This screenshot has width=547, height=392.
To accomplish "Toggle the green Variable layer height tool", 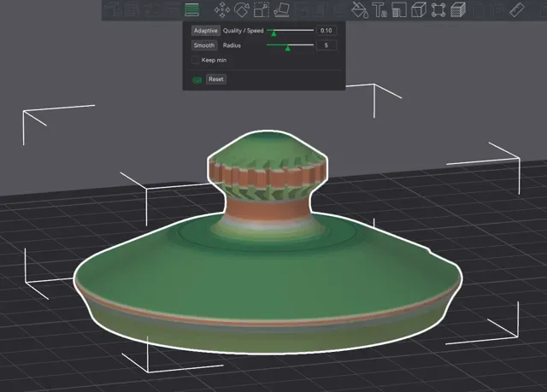I will pyautogui.click(x=191, y=9).
